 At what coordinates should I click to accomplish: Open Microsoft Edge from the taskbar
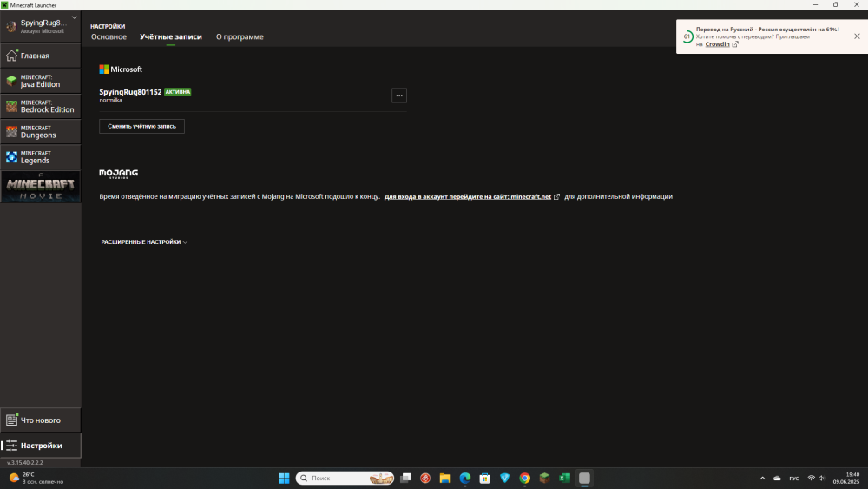click(x=465, y=479)
